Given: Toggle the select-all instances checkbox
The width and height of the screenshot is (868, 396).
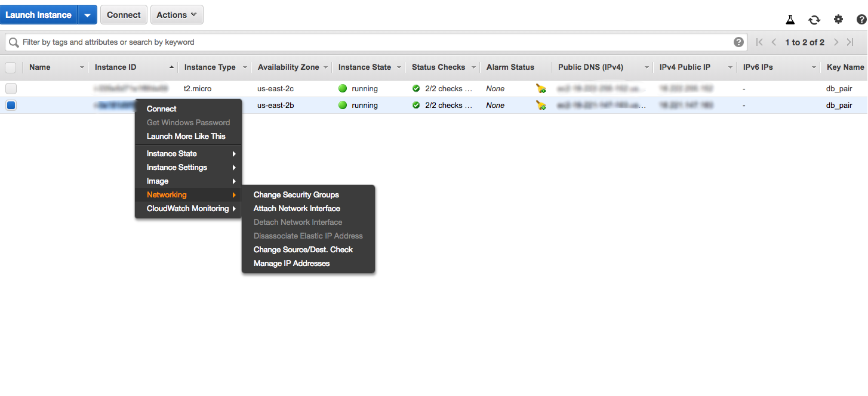Looking at the screenshot, I should [11, 67].
